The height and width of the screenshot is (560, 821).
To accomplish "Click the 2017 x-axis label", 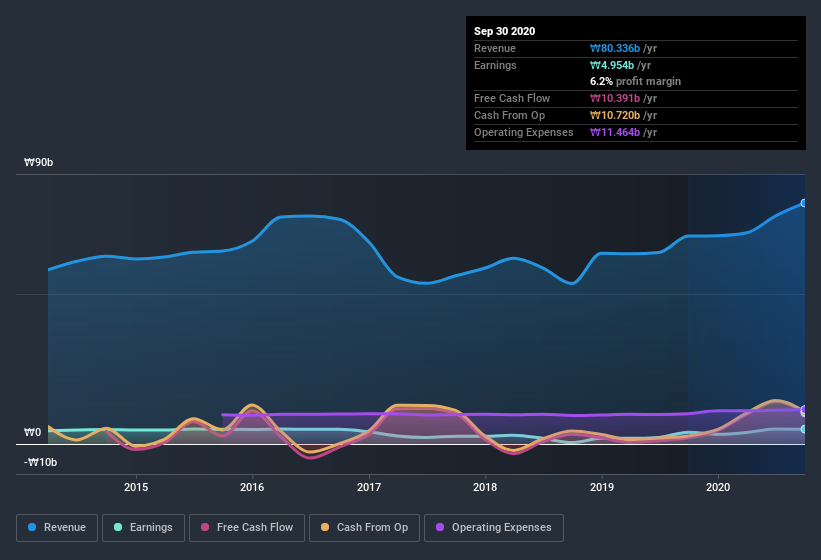I will point(369,487).
